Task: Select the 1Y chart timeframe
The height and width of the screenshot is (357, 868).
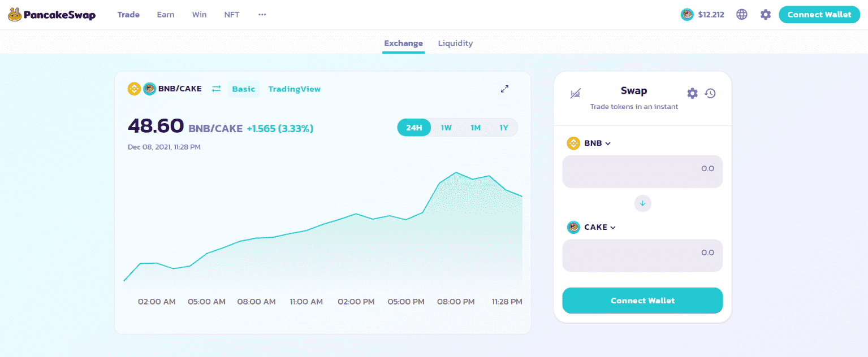Action: tap(504, 128)
